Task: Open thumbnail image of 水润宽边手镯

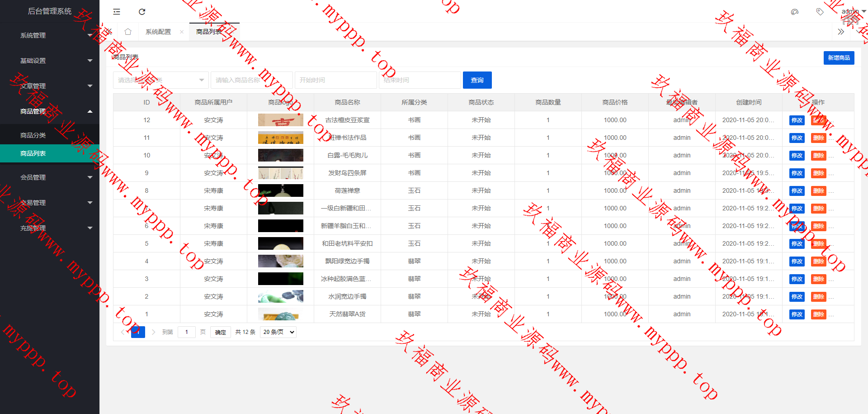Action: (280, 296)
